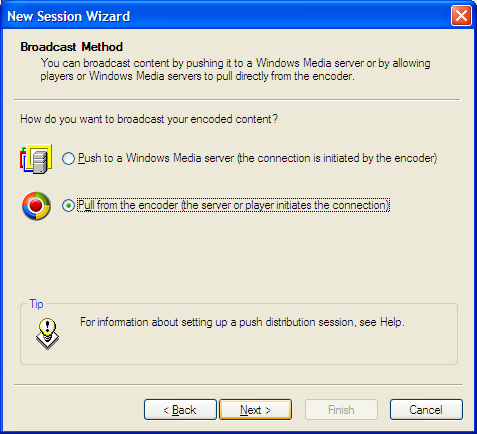The width and height of the screenshot is (477, 434).
Task: Proceed with the Next button
Action: coord(255,410)
